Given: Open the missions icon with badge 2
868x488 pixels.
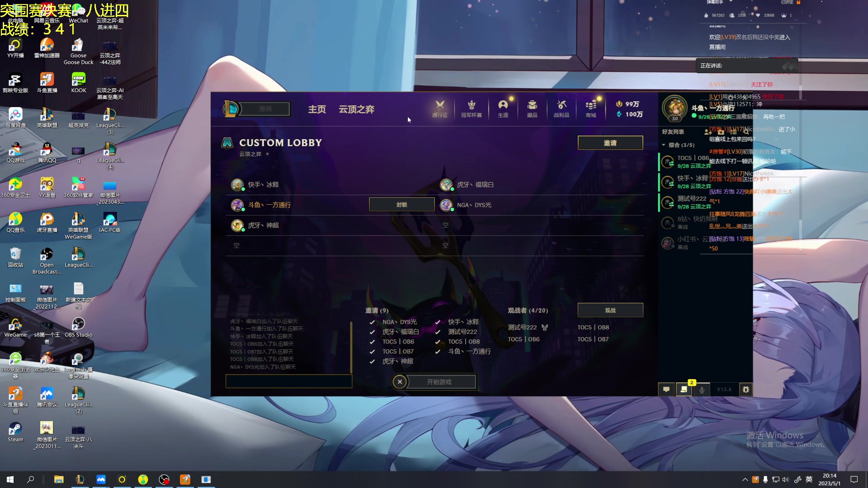Looking at the screenshot, I should pyautogui.click(x=684, y=389).
